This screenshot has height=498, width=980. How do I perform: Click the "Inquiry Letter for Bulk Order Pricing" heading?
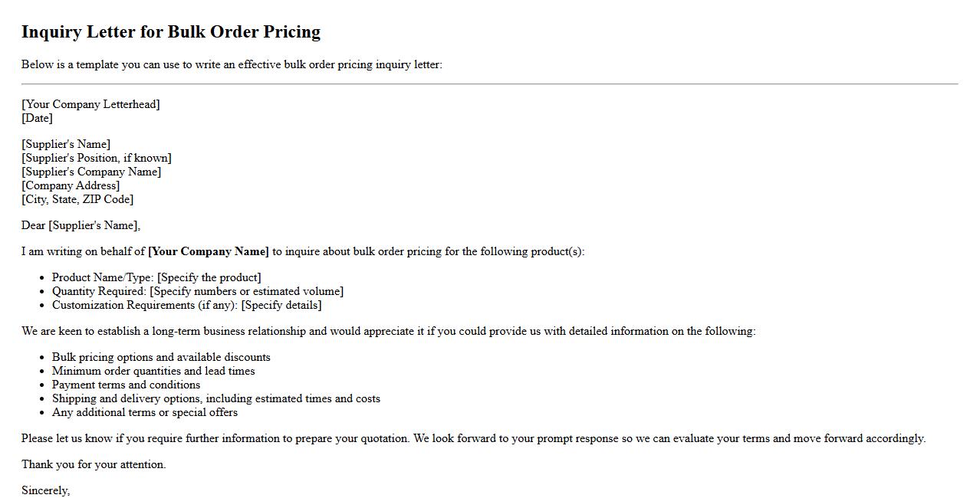coord(171,32)
